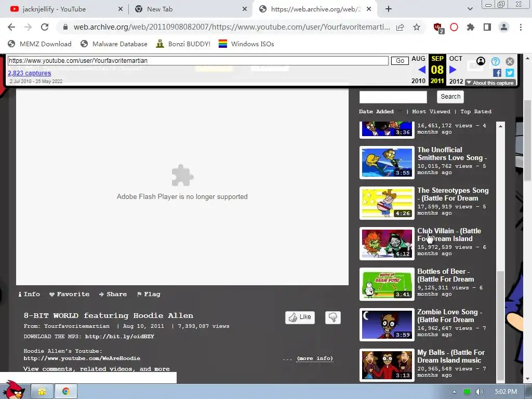The height and width of the screenshot is (399, 532).
Task: Sort videos by Top Rated
Action: (476, 111)
